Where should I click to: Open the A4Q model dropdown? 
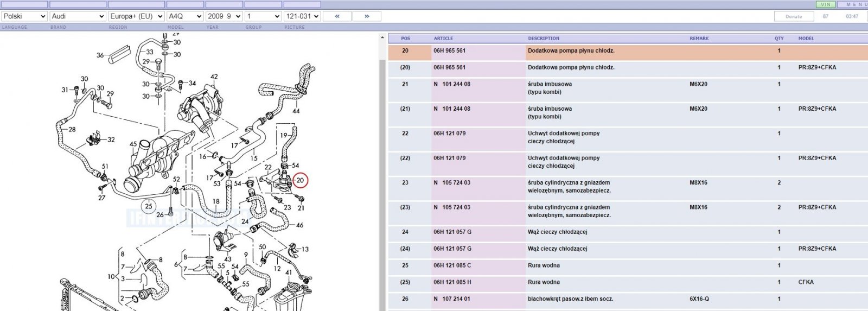pos(185,16)
